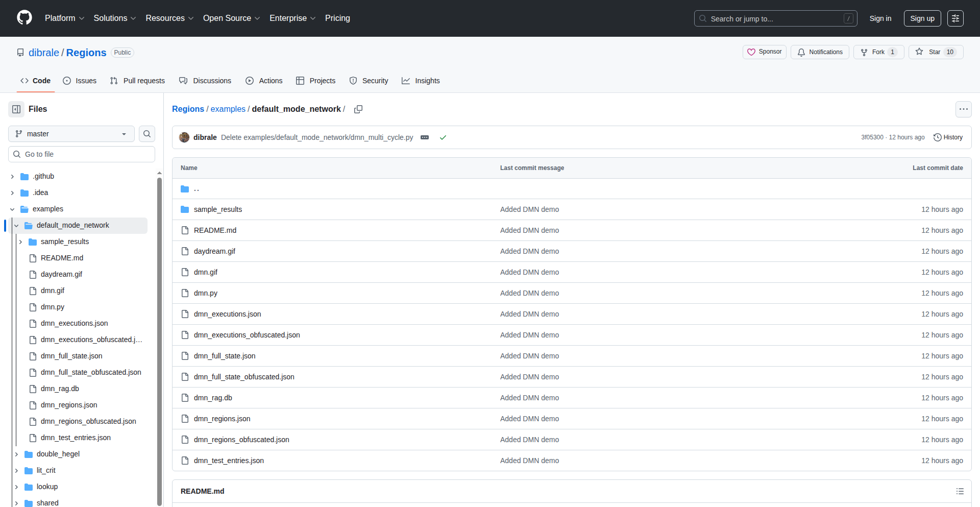Screen dimensions: 980x507
Task: Switch to the Projects tab
Action: click(316, 81)
